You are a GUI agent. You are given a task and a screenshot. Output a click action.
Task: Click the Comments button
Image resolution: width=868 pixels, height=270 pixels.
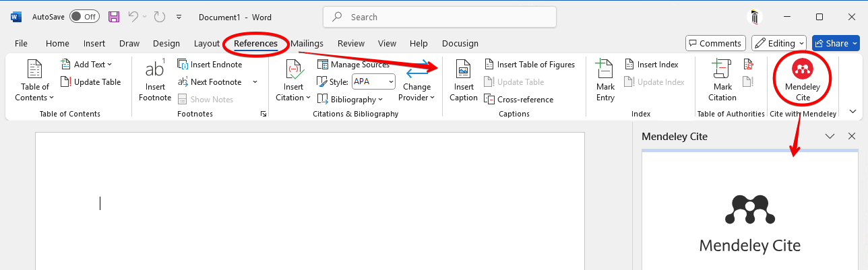pos(715,43)
